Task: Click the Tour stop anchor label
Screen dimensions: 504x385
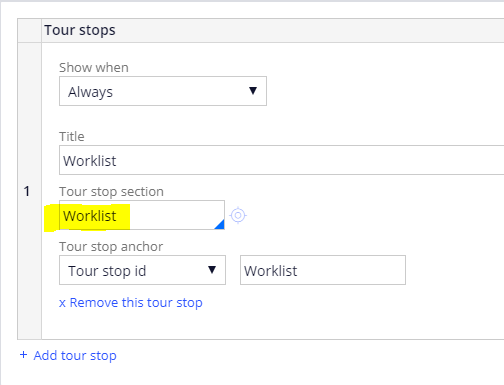Action: point(111,247)
